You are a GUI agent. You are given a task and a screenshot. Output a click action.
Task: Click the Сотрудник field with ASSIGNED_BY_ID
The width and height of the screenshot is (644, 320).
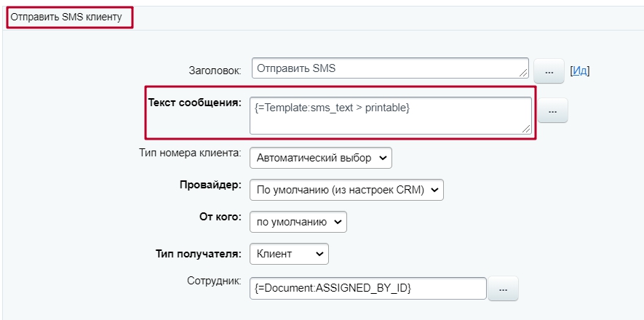click(x=367, y=288)
